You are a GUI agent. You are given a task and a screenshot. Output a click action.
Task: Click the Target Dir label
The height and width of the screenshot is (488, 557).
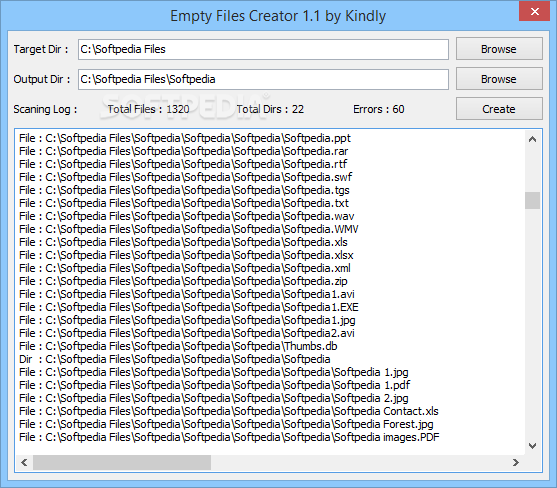pos(41,49)
